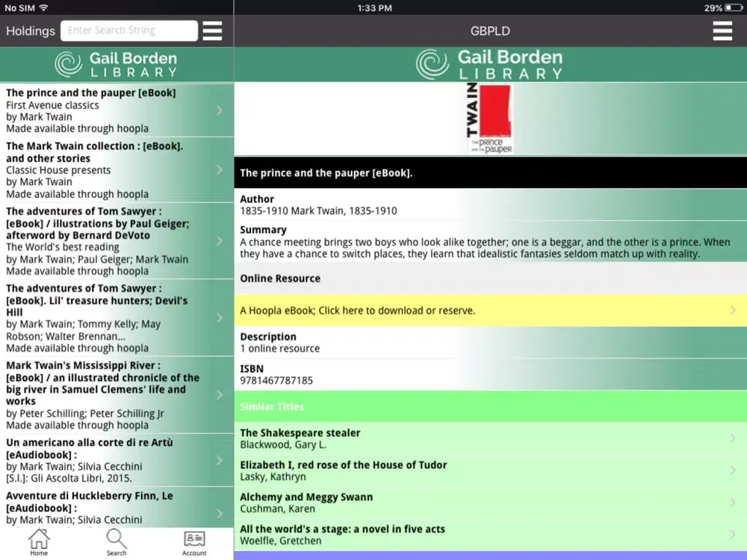Screen dimensions: 747x560
Task: Tap chevron for All the world's a stage
Action: (x=733, y=535)
